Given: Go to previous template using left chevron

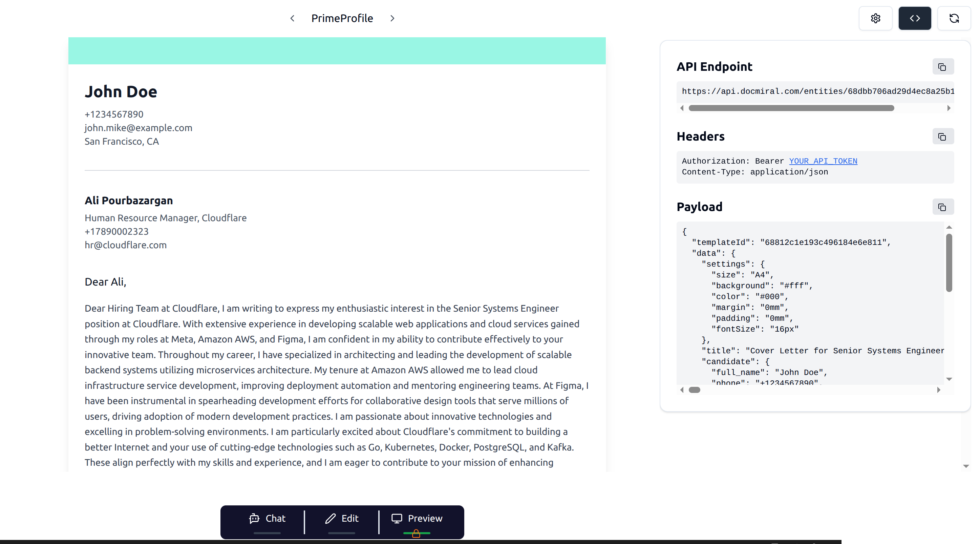Looking at the screenshot, I should tap(292, 18).
